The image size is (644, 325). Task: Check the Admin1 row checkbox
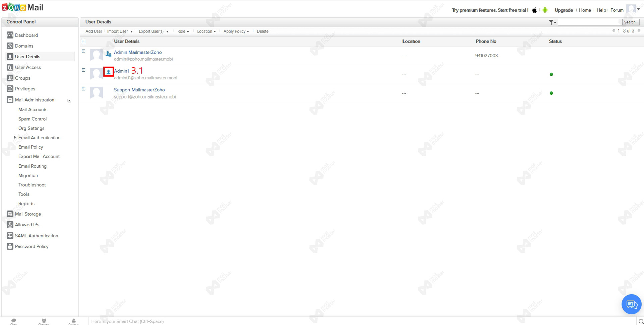(84, 70)
